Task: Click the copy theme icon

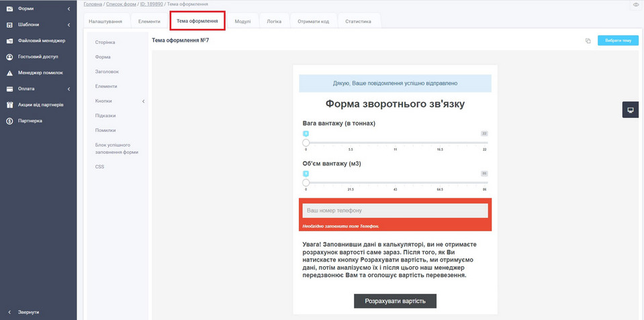Action: click(588, 41)
